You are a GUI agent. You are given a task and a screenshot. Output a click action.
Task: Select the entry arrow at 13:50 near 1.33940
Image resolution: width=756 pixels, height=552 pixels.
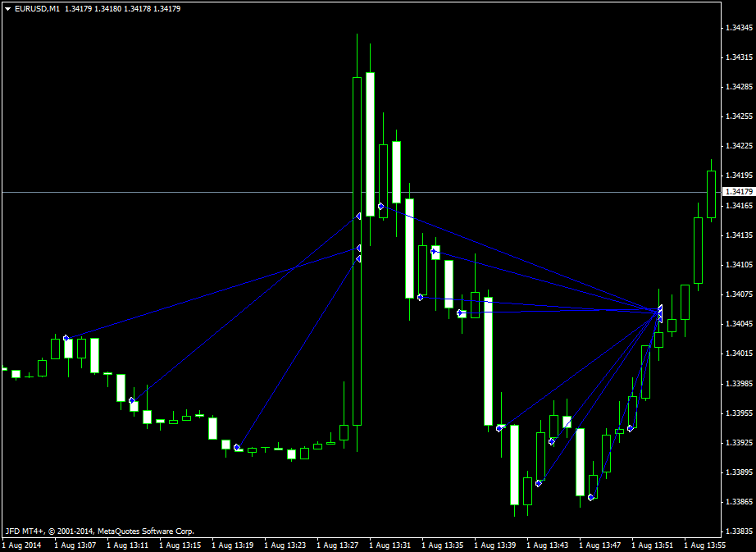tap(631, 428)
